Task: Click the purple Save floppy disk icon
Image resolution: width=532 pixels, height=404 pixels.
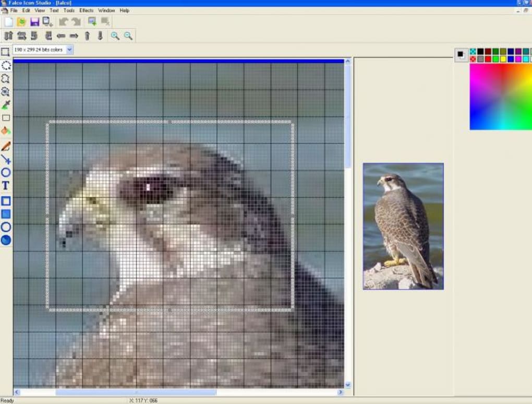Action: pos(34,21)
